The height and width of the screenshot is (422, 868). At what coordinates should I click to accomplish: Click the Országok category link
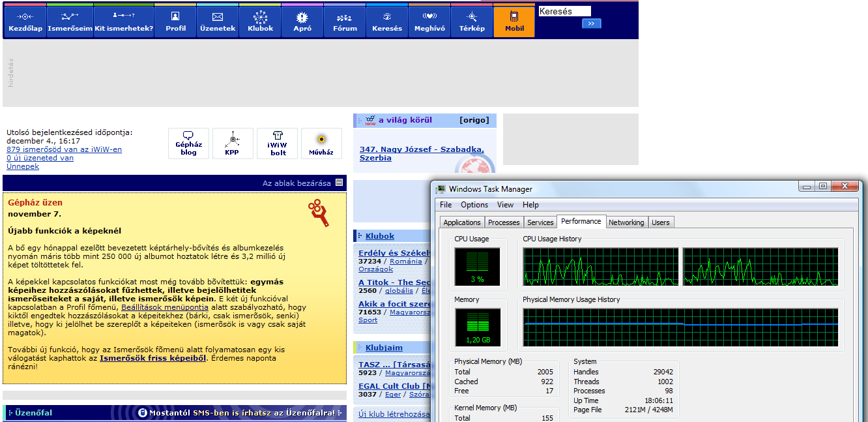tap(376, 269)
